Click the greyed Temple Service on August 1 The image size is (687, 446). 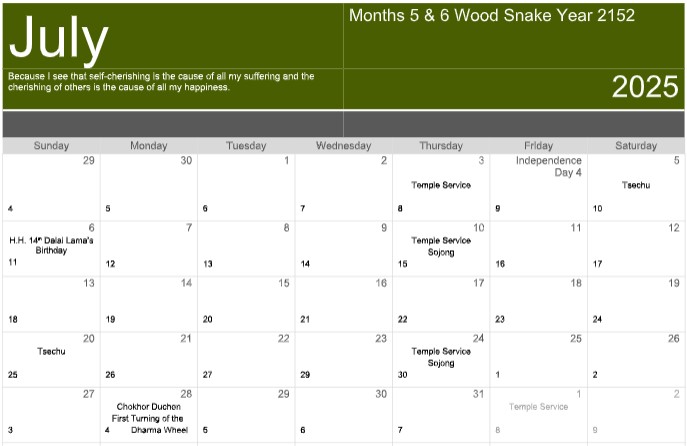[538, 407]
